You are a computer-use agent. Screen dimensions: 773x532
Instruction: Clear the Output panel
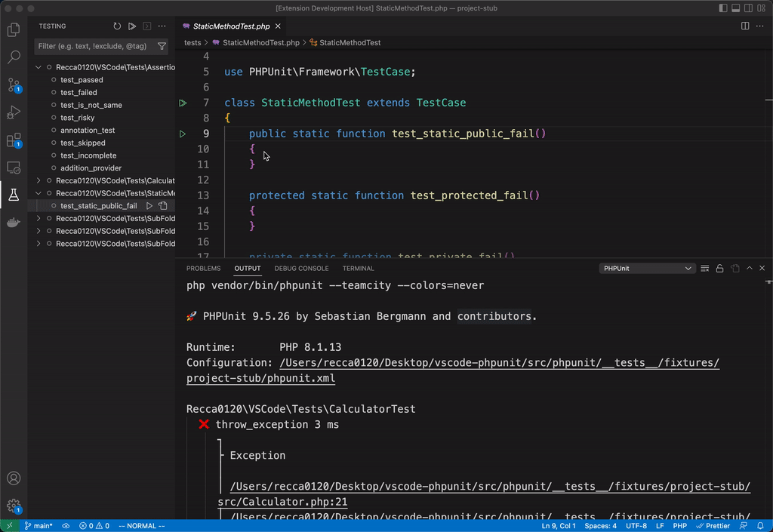pyautogui.click(x=705, y=269)
